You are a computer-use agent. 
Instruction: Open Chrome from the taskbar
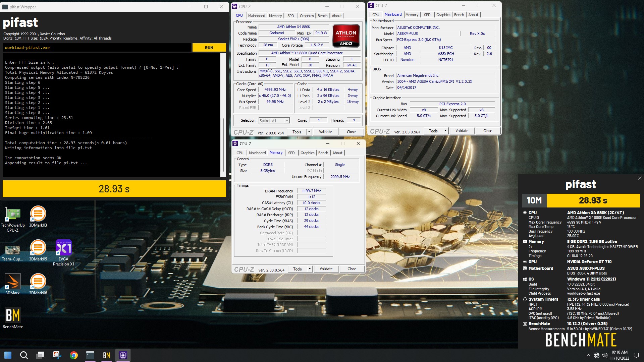[x=73, y=355]
